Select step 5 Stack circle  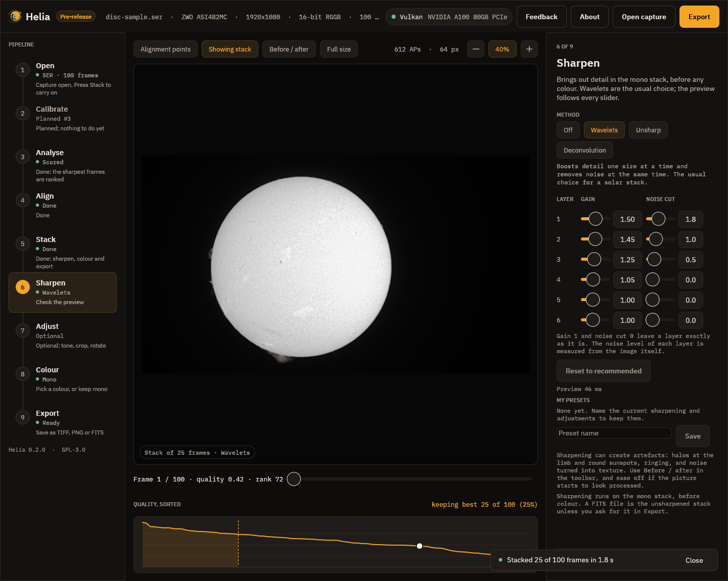(22, 244)
